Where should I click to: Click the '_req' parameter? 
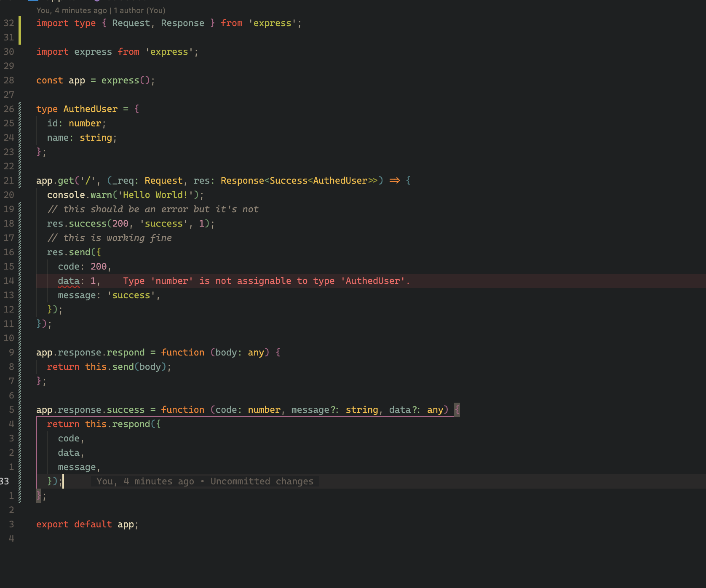coord(123,181)
